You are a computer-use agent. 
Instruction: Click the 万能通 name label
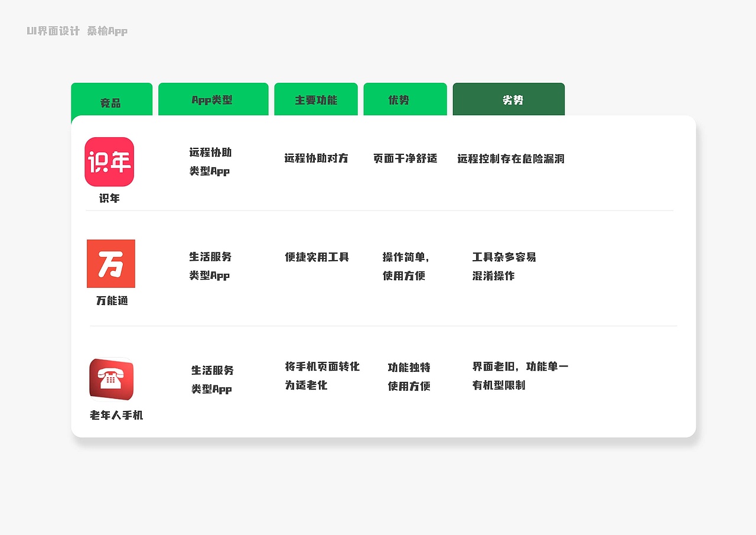click(110, 300)
